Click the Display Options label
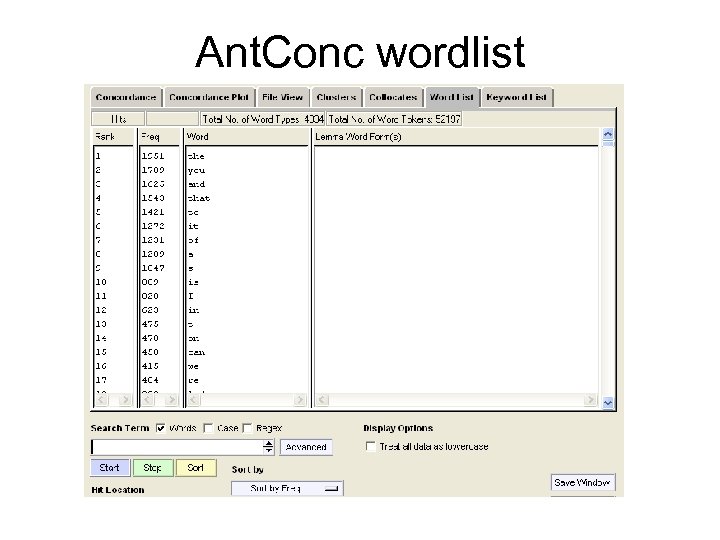This screenshot has width=720, height=540. click(x=398, y=428)
